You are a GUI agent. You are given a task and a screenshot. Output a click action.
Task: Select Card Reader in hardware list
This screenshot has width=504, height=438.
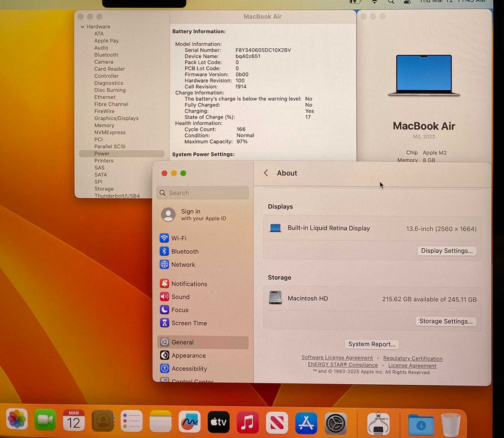tap(109, 69)
